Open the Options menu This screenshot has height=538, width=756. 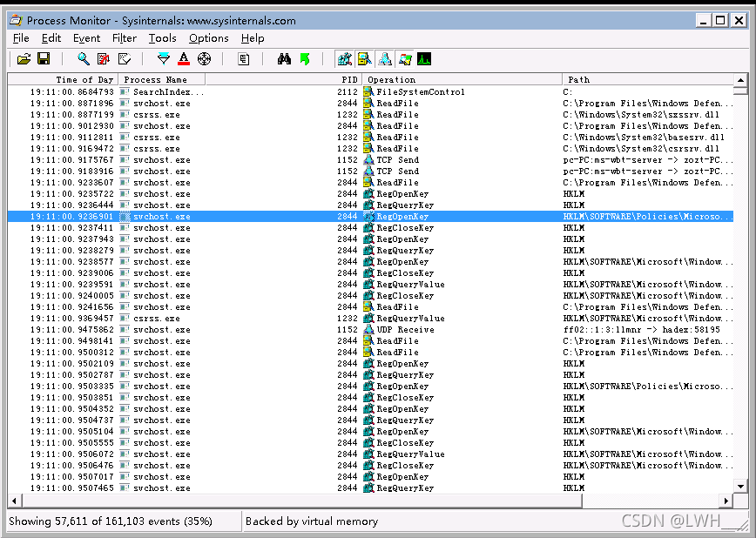coord(209,38)
